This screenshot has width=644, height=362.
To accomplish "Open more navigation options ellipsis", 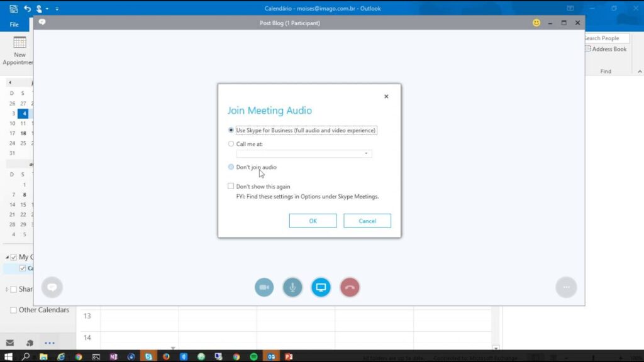I will point(49,343).
